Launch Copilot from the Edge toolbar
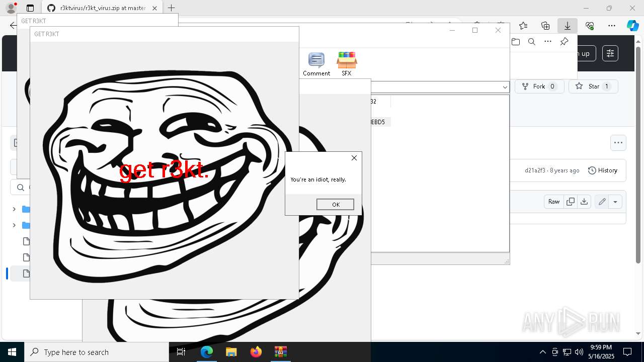Image resolution: width=644 pixels, height=362 pixels. [x=632, y=26]
